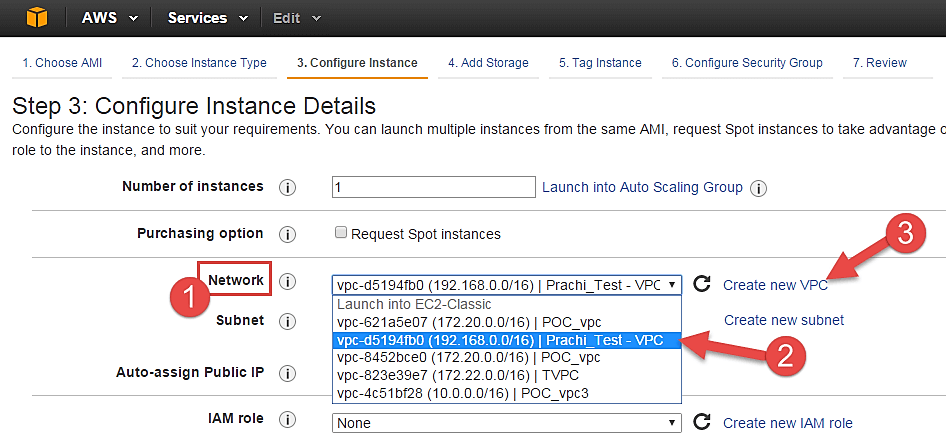
Task: Click info icon beside Network label
Action: pos(288,283)
